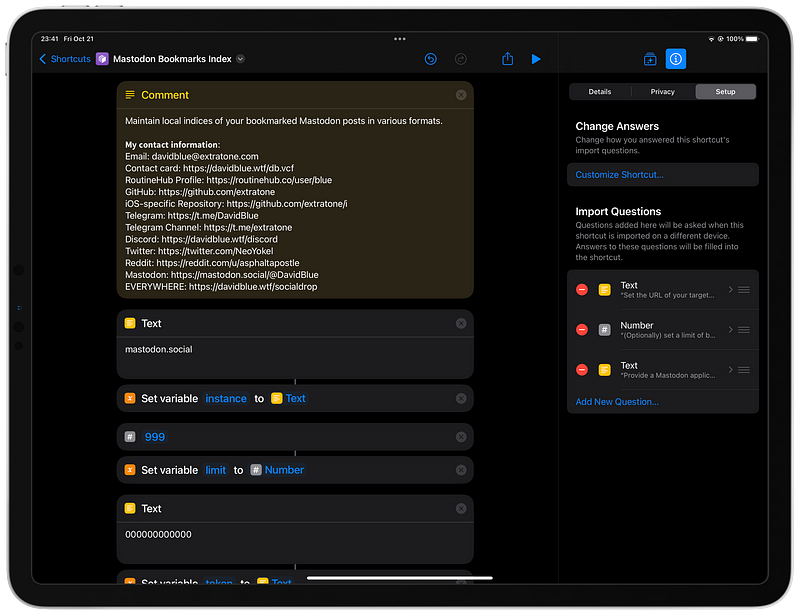Run the shortcut with play button
The height and width of the screenshot is (616, 800).
pos(536,59)
